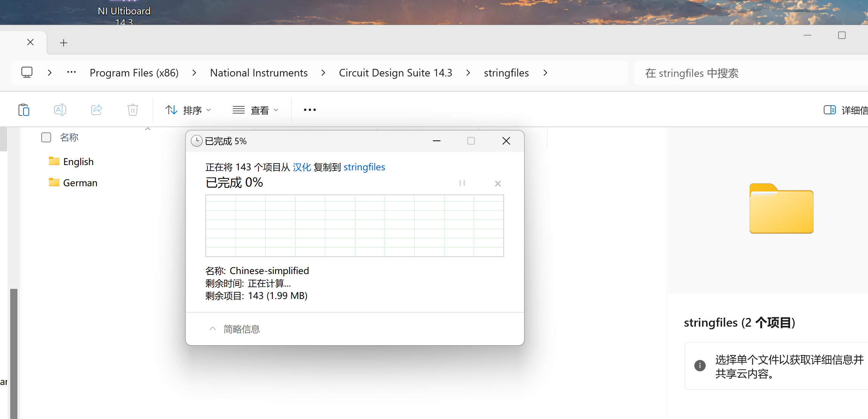The image size is (868, 419).
Task: Toggle the select-all checkbox beside 名称
Action: 46,137
